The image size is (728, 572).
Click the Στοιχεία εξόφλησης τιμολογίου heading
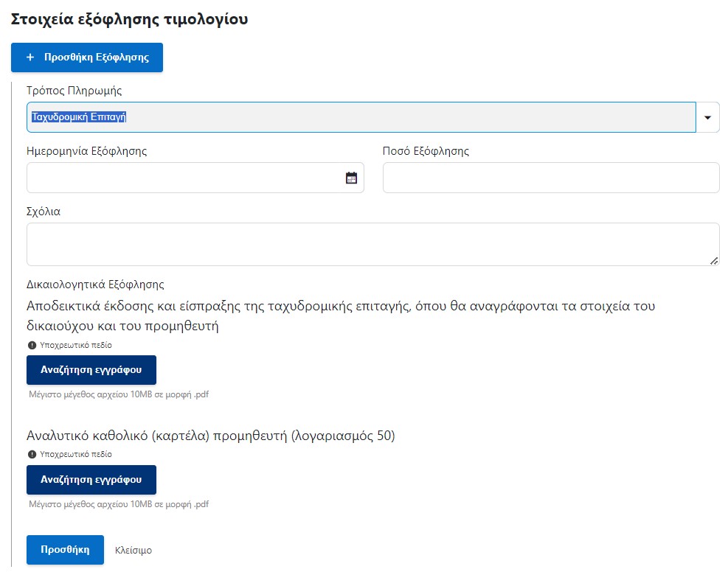130,19
